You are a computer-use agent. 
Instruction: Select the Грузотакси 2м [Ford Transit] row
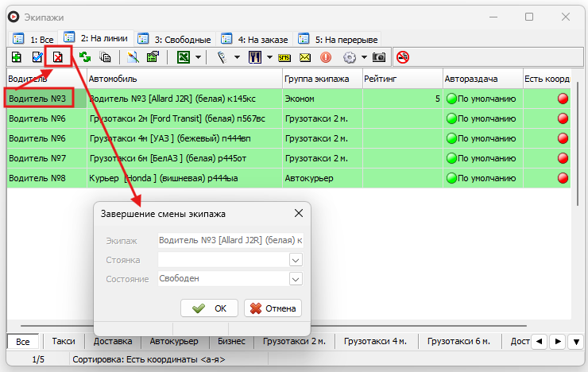(288, 118)
